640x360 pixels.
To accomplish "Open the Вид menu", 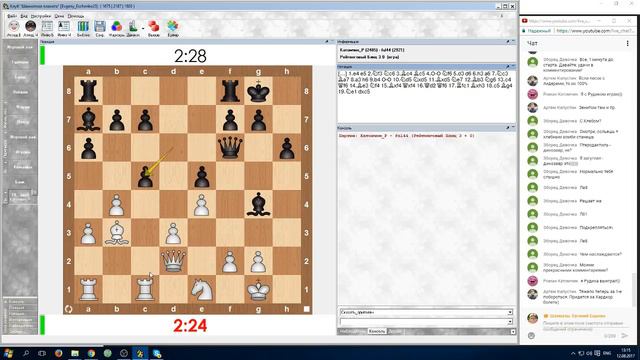I will point(24,16).
